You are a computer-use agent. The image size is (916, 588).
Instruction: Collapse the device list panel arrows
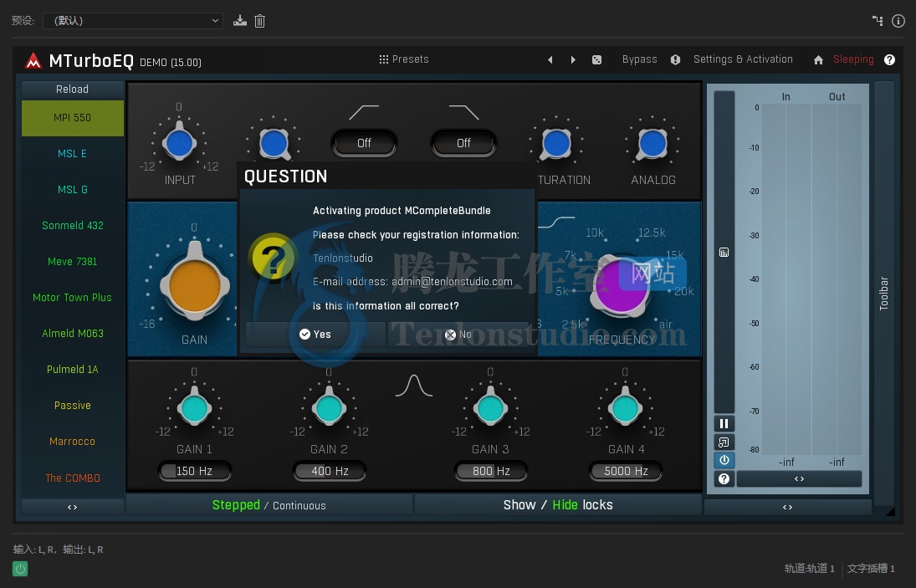tap(73, 507)
